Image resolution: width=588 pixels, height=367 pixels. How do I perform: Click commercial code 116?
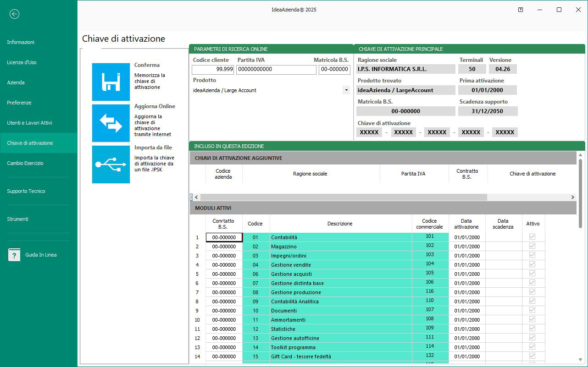430,291
